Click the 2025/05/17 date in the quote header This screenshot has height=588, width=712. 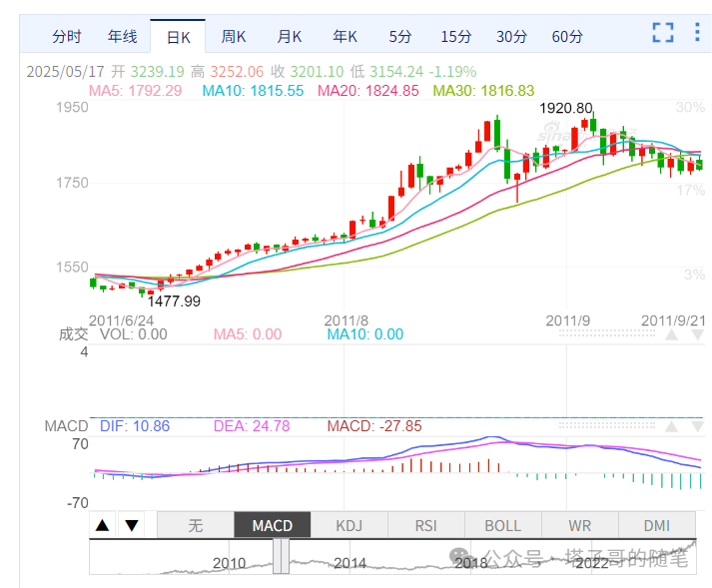65,71
